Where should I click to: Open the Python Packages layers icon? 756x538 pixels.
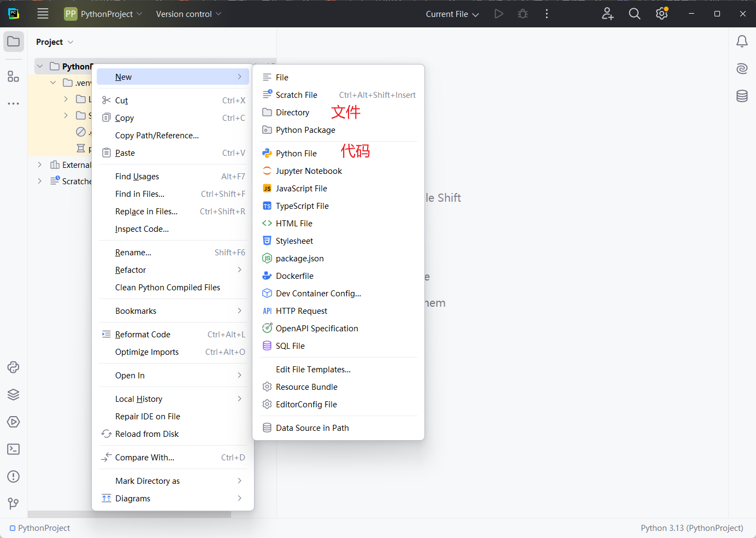(x=14, y=395)
